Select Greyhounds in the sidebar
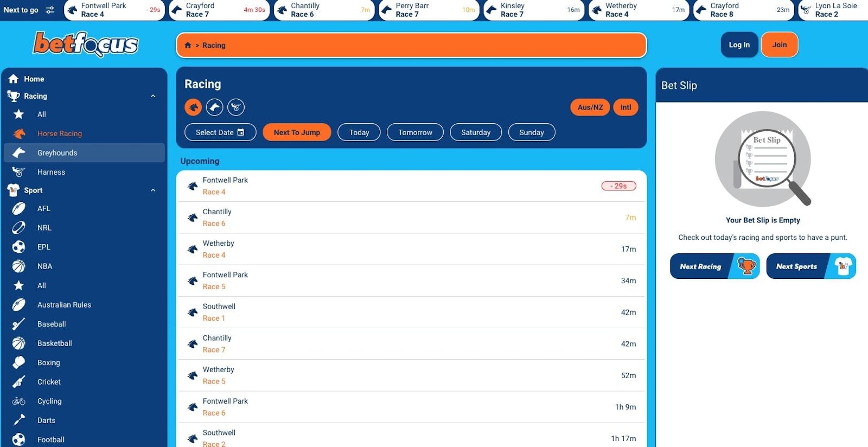Viewport: 868px width, 447px height. pyautogui.click(x=57, y=153)
